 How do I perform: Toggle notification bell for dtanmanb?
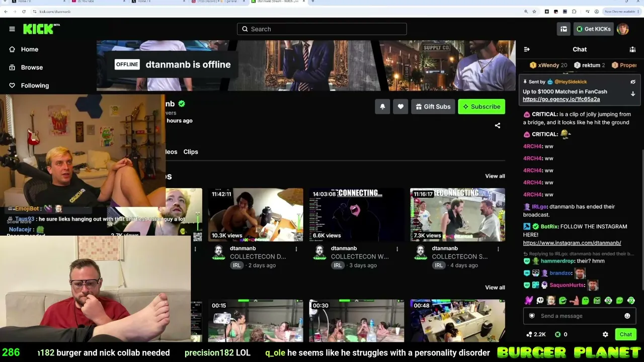[382, 107]
